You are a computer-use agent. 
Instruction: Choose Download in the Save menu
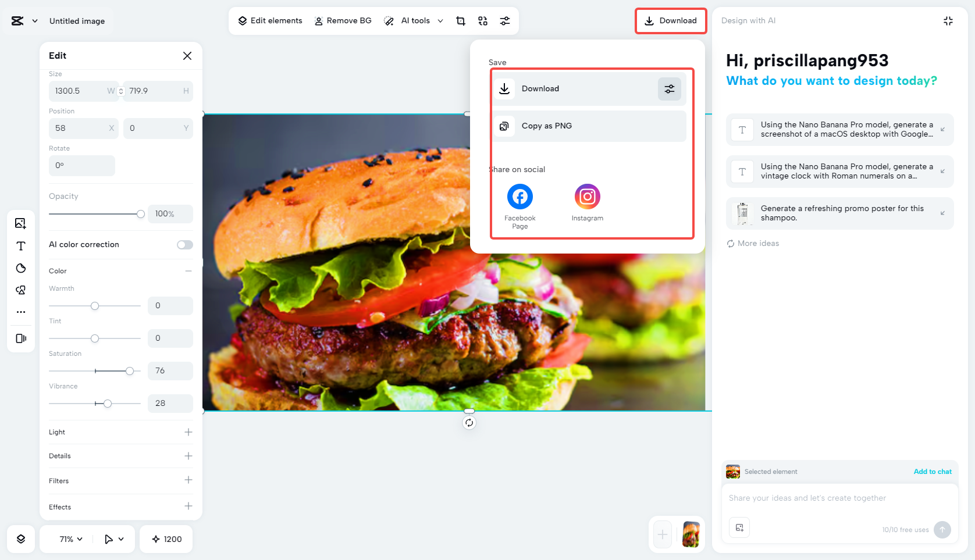(589, 89)
